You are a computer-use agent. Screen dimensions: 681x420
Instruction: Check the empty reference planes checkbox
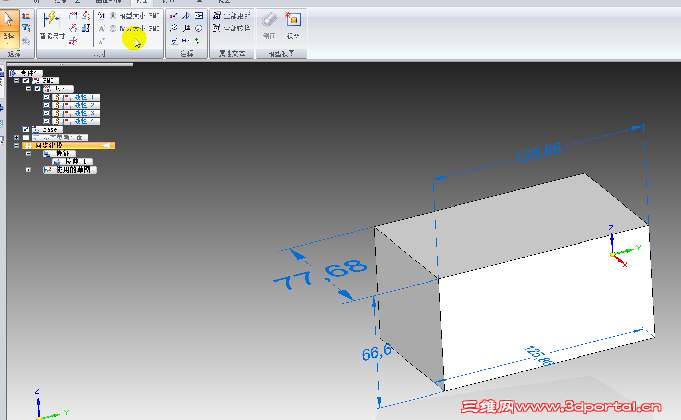tap(26, 138)
